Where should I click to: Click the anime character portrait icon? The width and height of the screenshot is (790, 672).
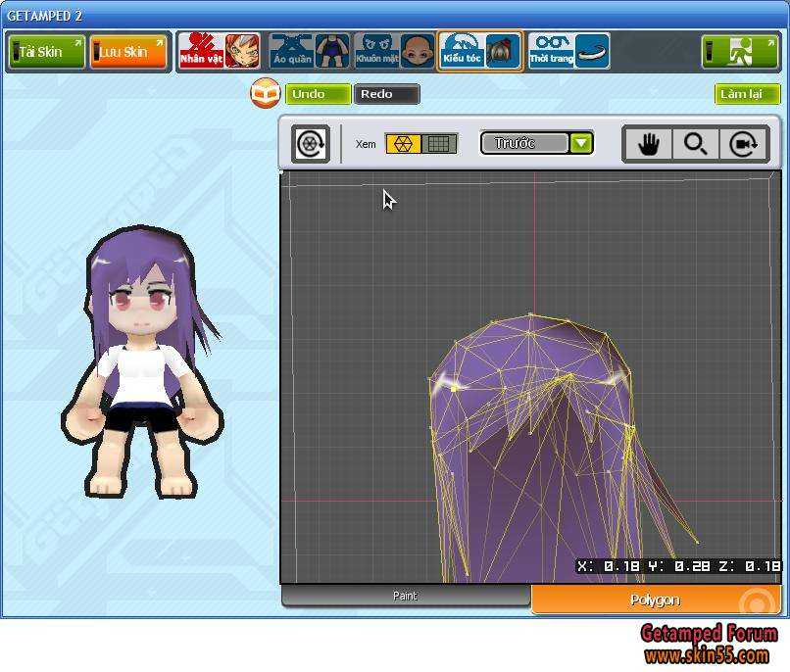[x=242, y=50]
